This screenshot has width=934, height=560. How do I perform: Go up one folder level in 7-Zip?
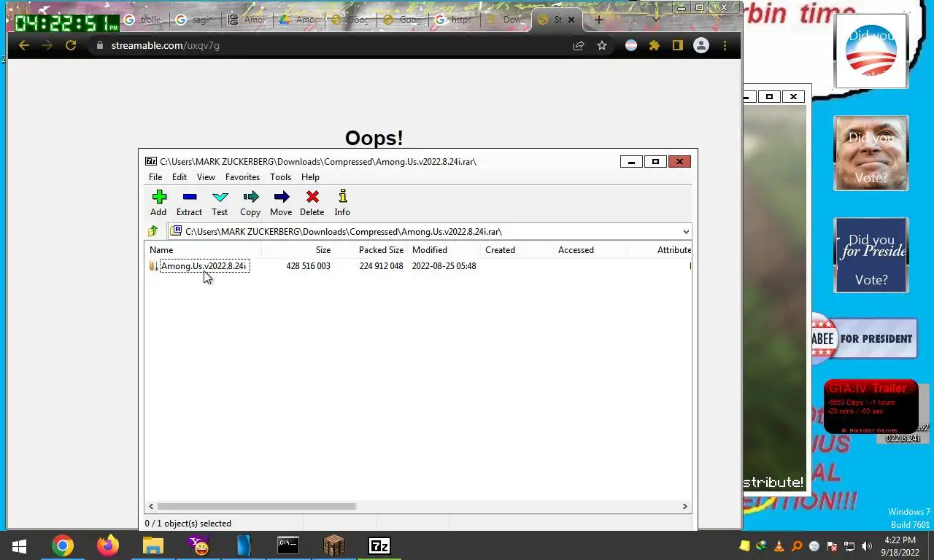(153, 232)
